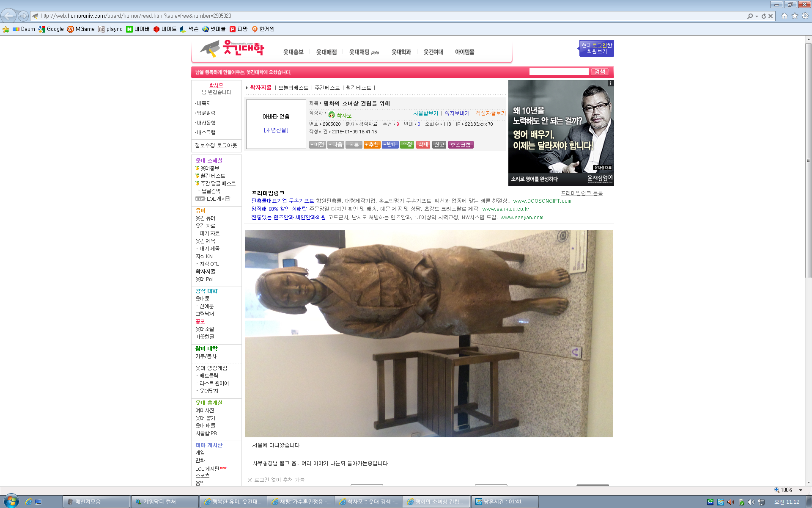
Task: Open the Windows Start orb
Action: (x=11, y=501)
